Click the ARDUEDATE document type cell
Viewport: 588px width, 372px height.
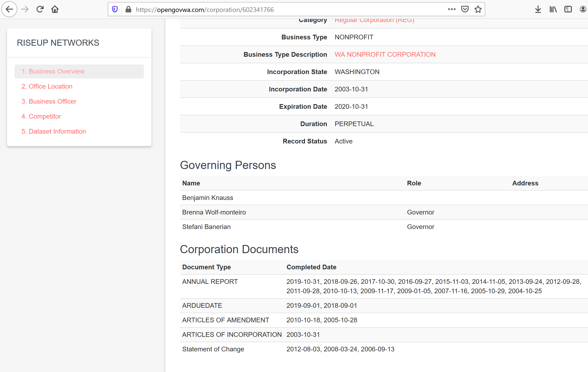202,306
